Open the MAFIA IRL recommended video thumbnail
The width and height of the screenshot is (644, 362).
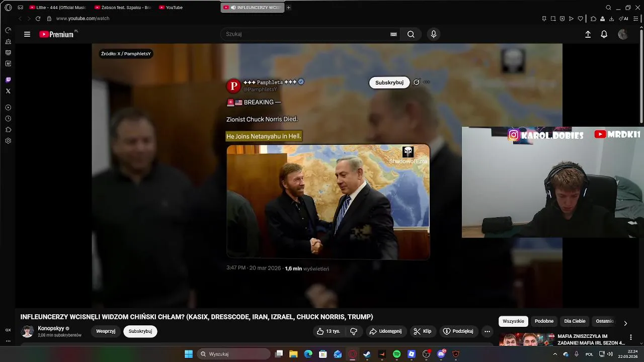(x=526, y=339)
